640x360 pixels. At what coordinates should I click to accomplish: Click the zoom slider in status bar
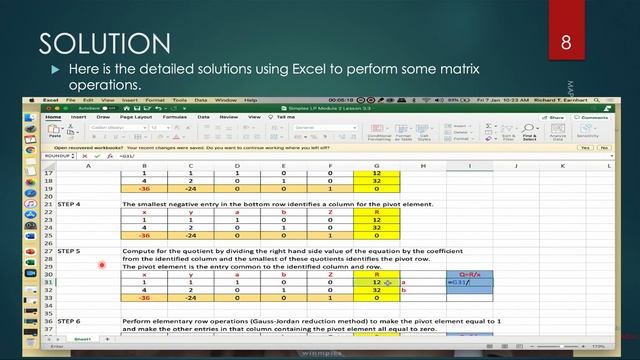(558, 347)
